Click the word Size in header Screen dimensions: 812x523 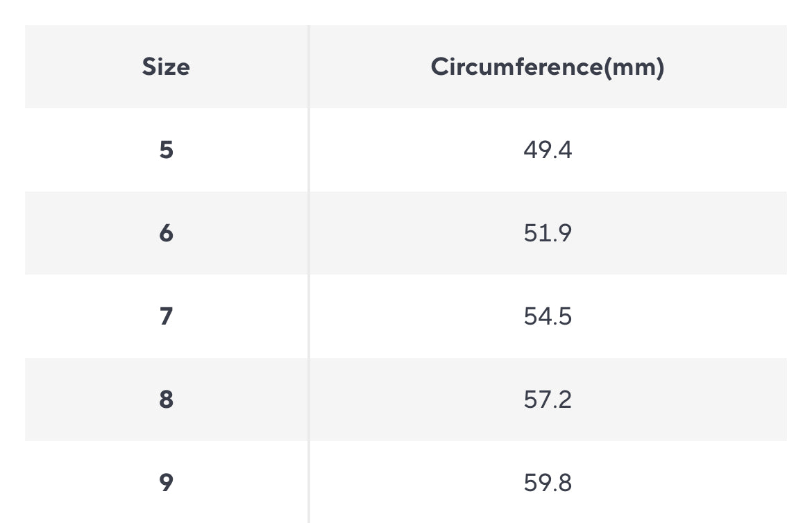coord(166,67)
